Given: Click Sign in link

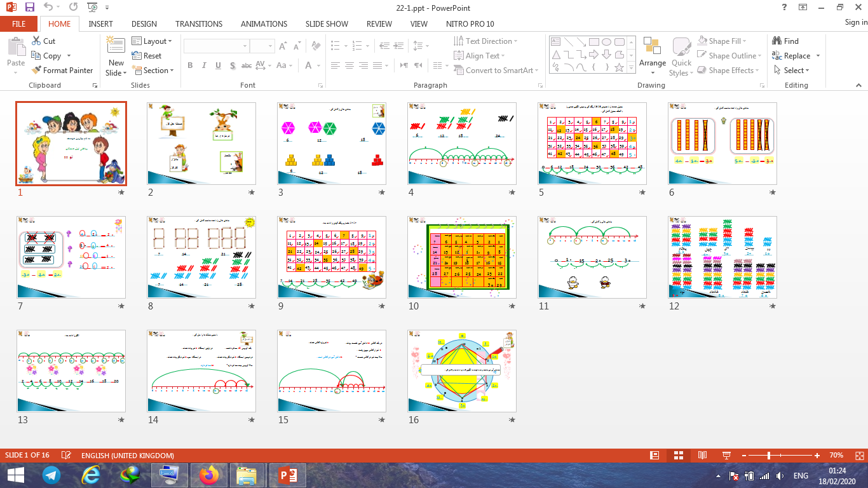Looking at the screenshot, I should point(855,22).
